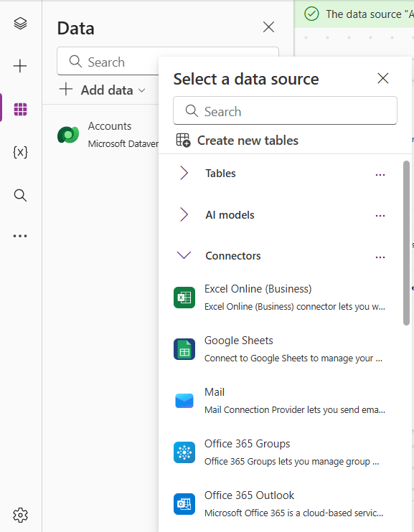This screenshot has width=414, height=532.
Task: Expand the AI models section chevron
Action: 184,214
